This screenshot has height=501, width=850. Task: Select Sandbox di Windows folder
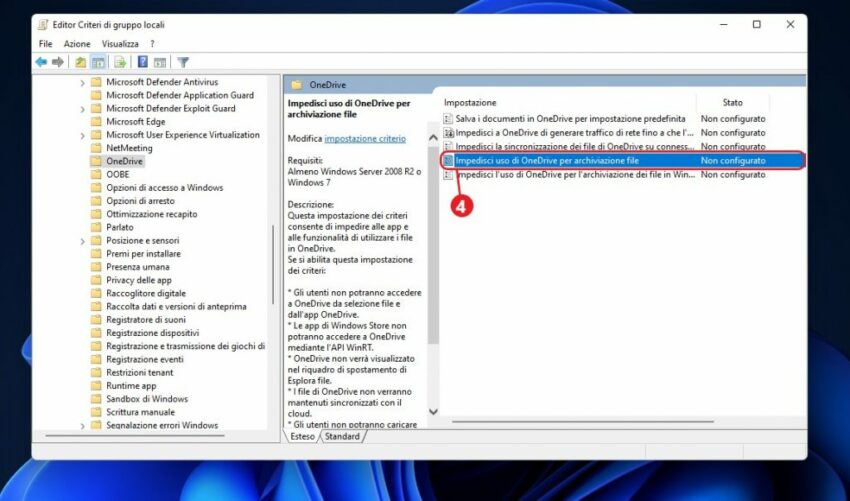147,399
